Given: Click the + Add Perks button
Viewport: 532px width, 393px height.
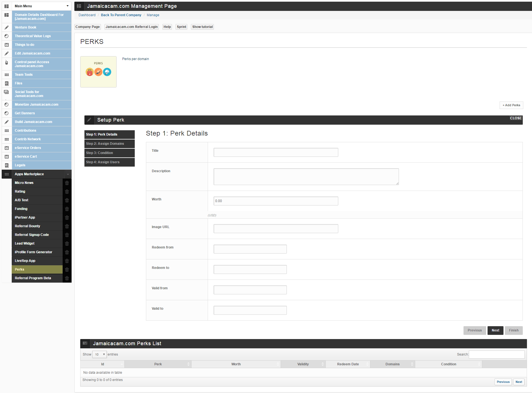Looking at the screenshot, I should coord(511,105).
